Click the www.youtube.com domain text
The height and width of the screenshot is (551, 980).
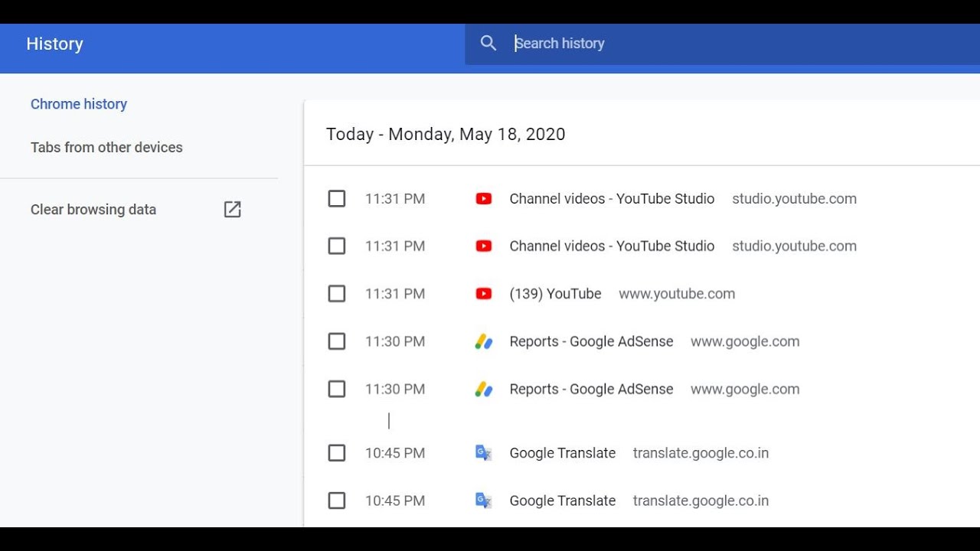pos(677,294)
